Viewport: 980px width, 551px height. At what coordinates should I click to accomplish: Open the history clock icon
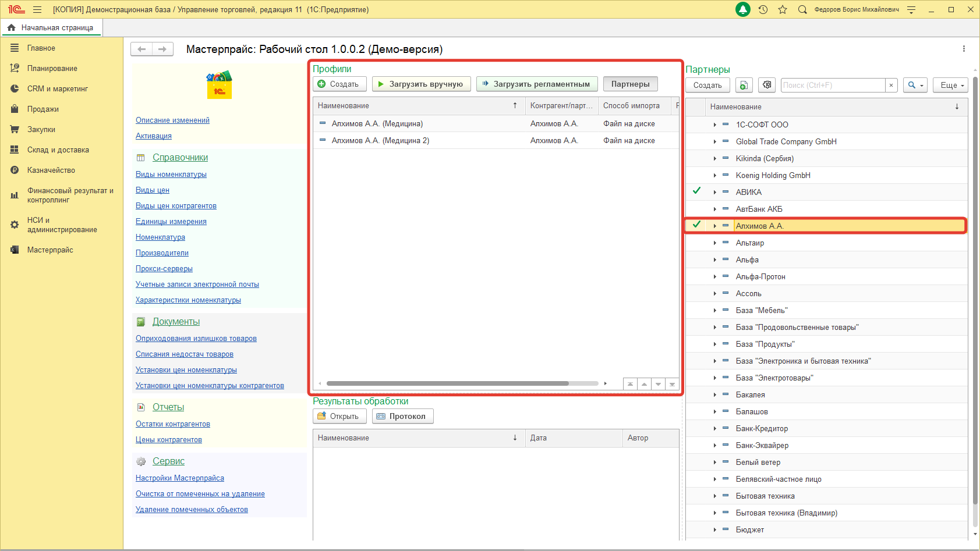click(763, 9)
